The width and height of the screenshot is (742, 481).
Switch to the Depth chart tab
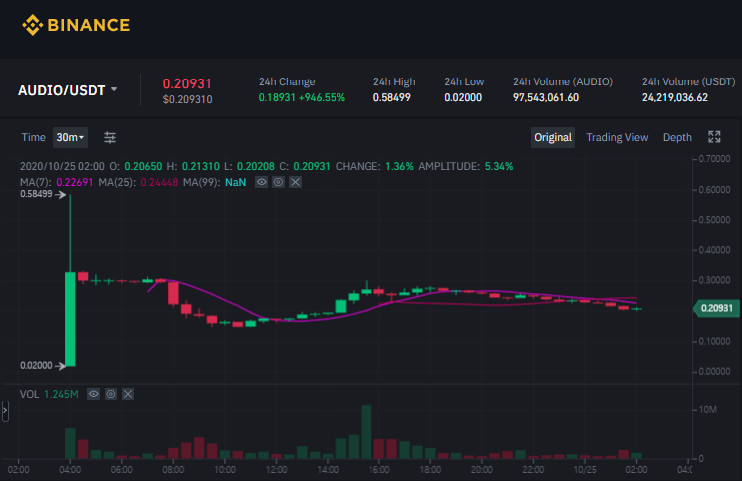(x=677, y=137)
